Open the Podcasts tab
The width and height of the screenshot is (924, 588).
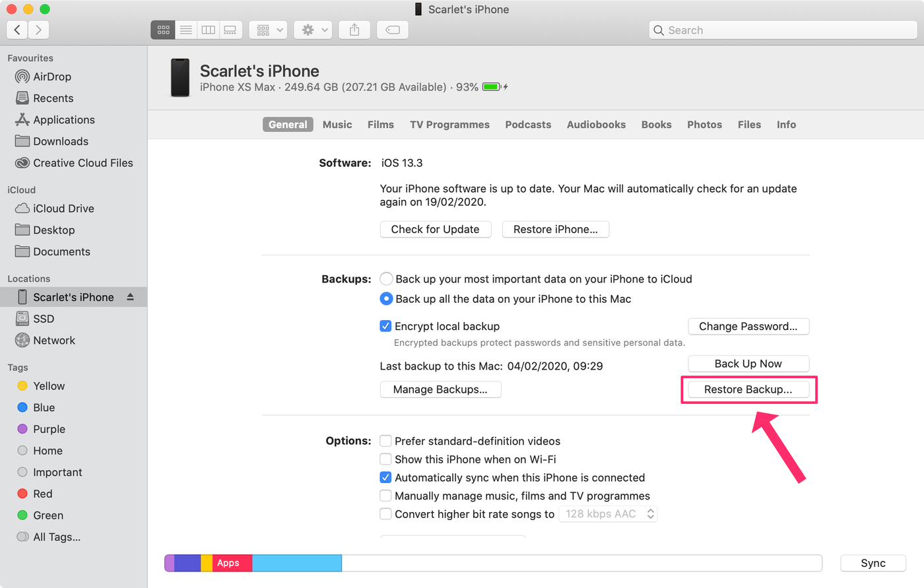click(528, 125)
